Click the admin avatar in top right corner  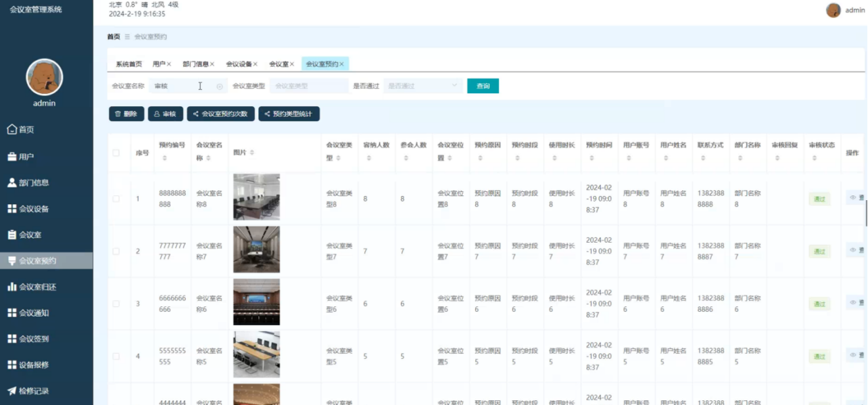(834, 10)
